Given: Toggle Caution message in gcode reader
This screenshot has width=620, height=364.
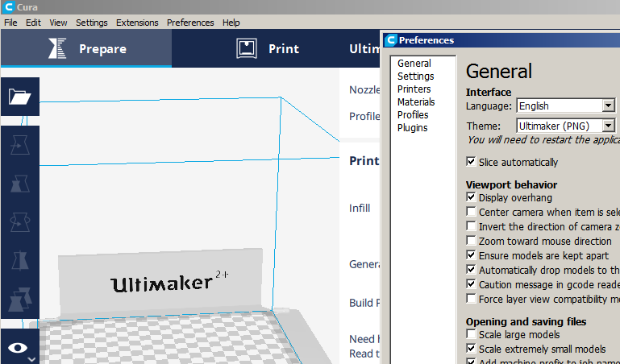Looking at the screenshot, I should (471, 283).
